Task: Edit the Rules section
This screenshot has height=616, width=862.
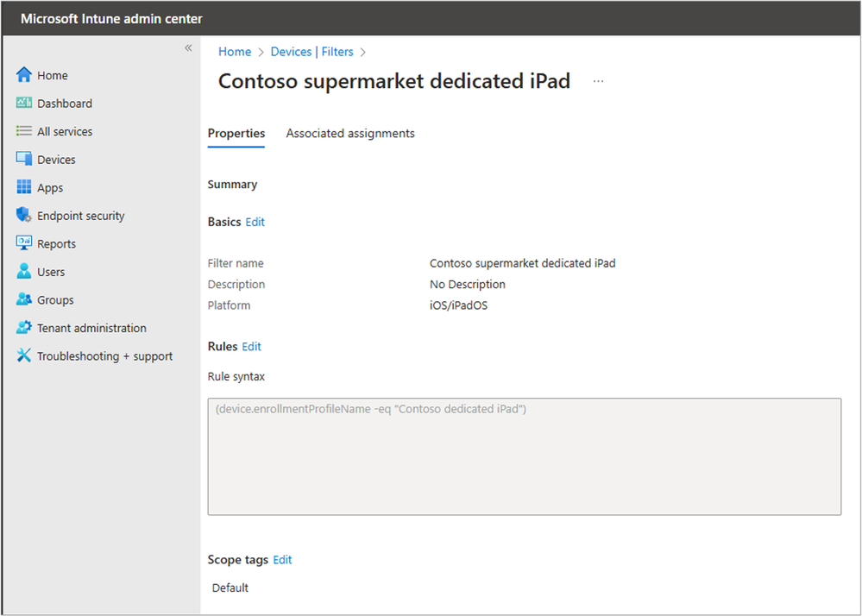Action: tap(251, 347)
